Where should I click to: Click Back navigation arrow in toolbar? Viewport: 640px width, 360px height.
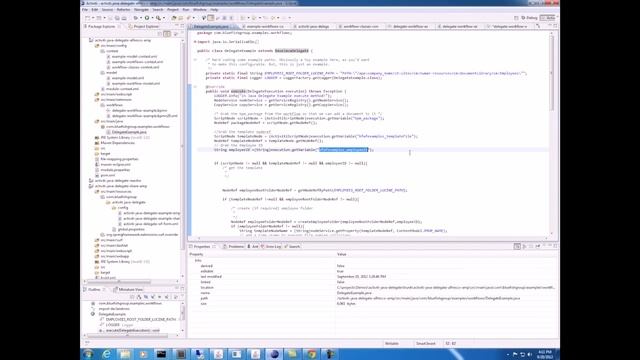273,18
